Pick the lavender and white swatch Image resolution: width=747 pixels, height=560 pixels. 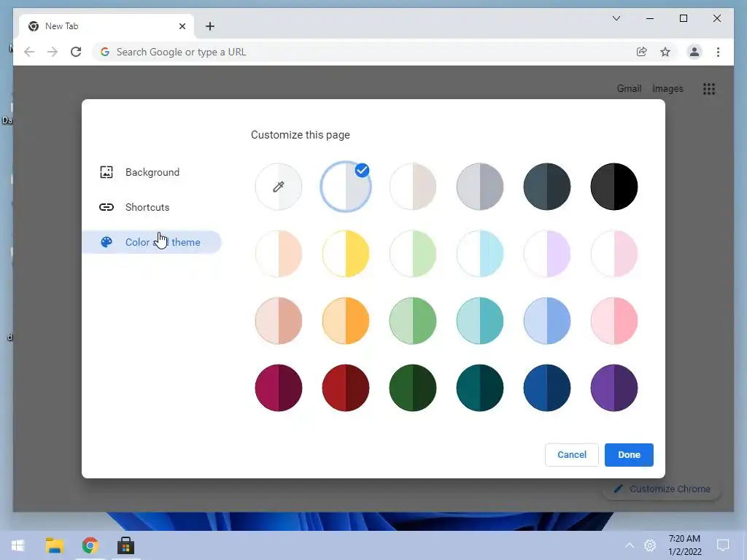(547, 254)
